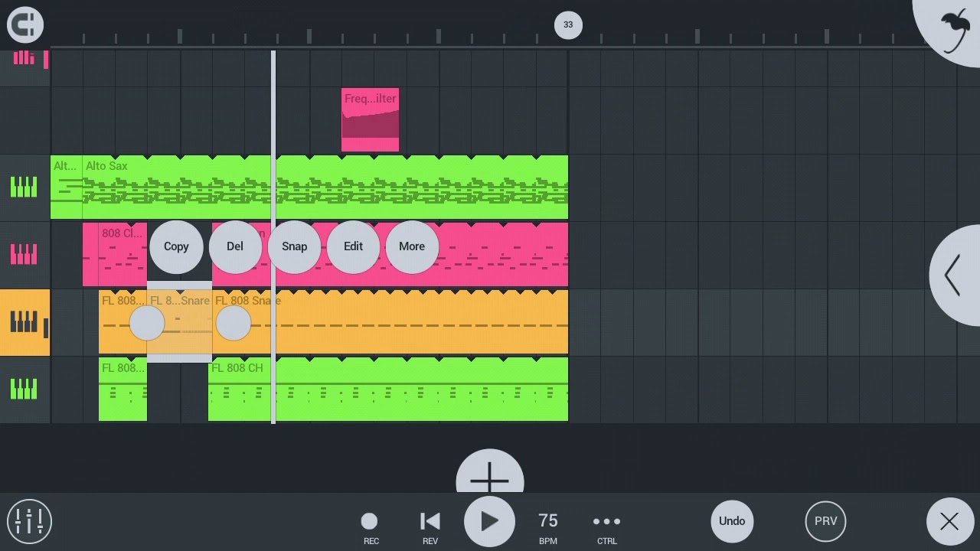Image resolution: width=980 pixels, height=551 pixels.
Task: Open the CTRL options menu
Action: tap(607, 527)
